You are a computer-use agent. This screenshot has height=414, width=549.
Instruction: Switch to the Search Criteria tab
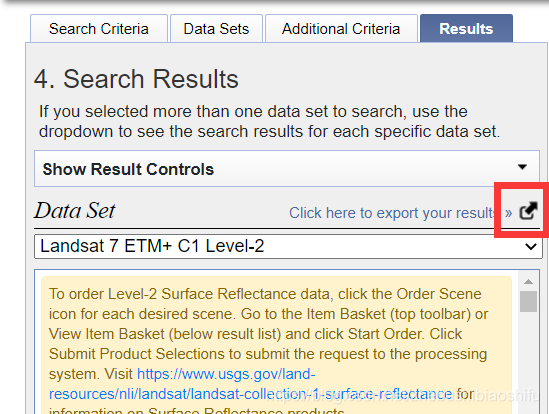tap(99, 29)
